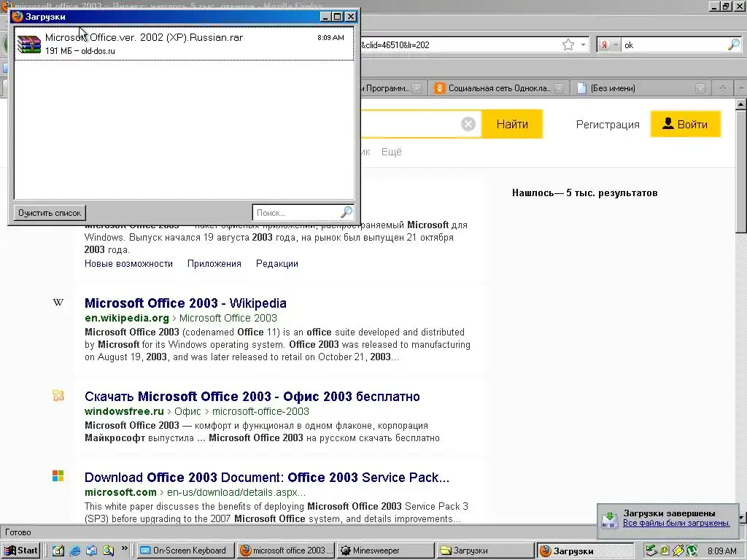Image resolution: width=747 pixels, height=560 pixels.
Task: Open a new tab with tab bar button
Action: (722, 88)
